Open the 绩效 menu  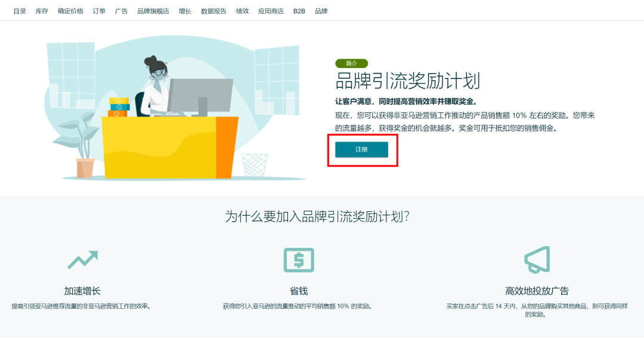coord(242,11)
